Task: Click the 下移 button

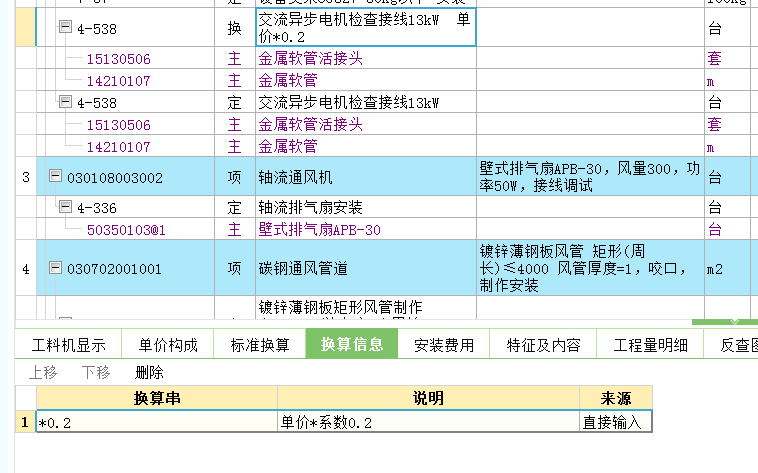Action: (x=96, y=372)
